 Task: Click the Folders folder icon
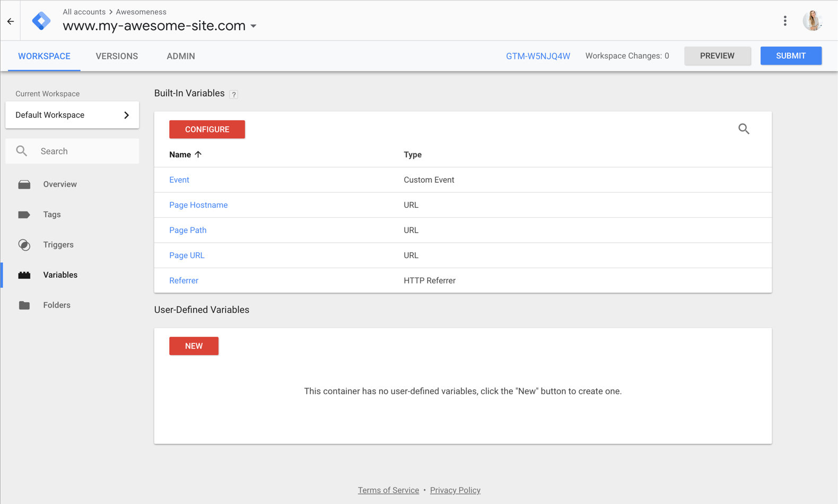point(24,305)
